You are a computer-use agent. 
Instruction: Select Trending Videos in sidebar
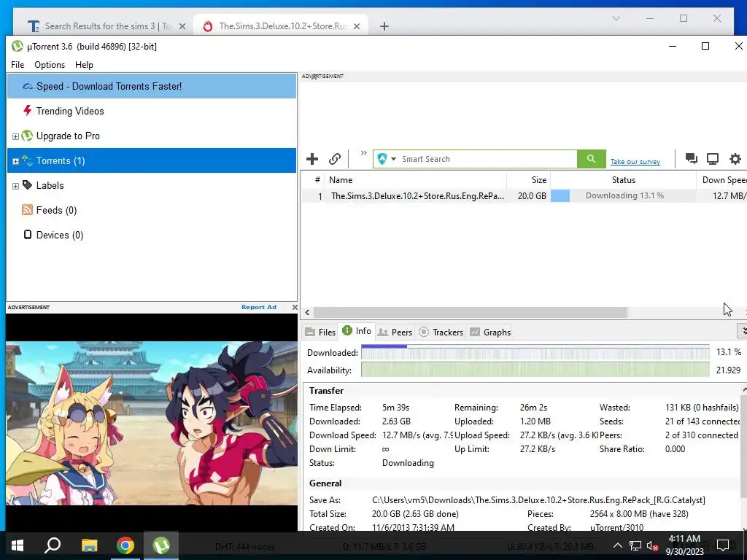click(152, 111)
